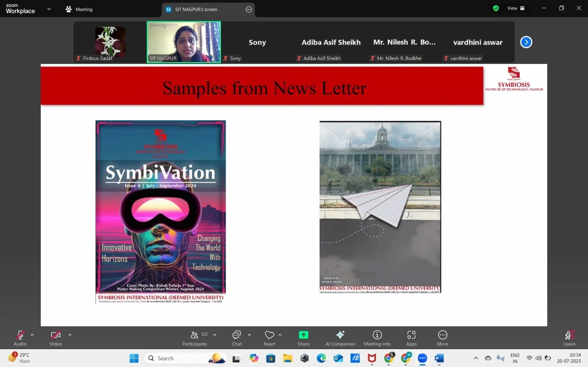588x367 pixels.
Task: Select the SIT NAGPUR's screen tab
Action: tap(196, 10)
